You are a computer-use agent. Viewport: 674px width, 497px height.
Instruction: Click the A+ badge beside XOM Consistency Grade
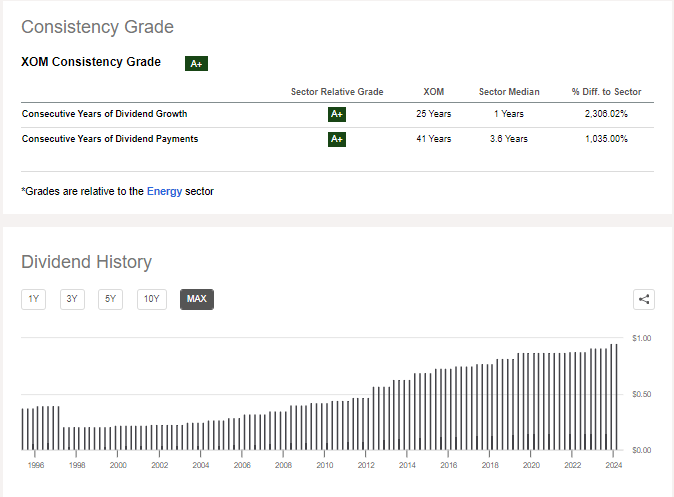tap(197, 63)
